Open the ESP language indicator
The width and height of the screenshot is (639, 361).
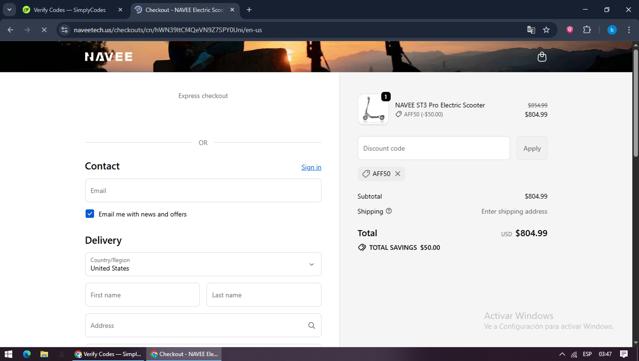tap(587, 354)
